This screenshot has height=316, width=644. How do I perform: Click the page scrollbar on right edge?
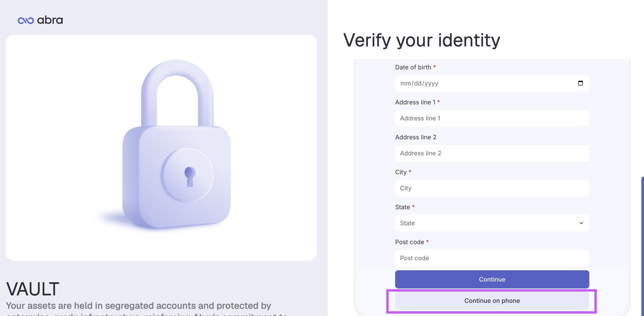click(643, 246)
